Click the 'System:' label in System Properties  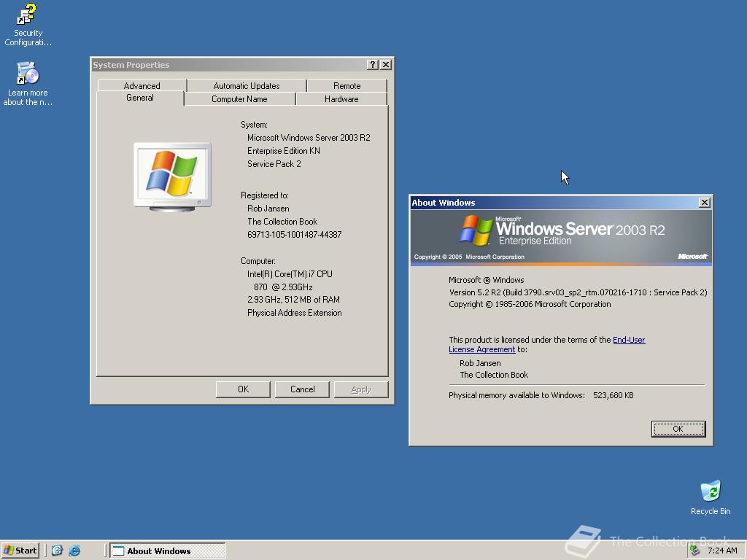254,125
